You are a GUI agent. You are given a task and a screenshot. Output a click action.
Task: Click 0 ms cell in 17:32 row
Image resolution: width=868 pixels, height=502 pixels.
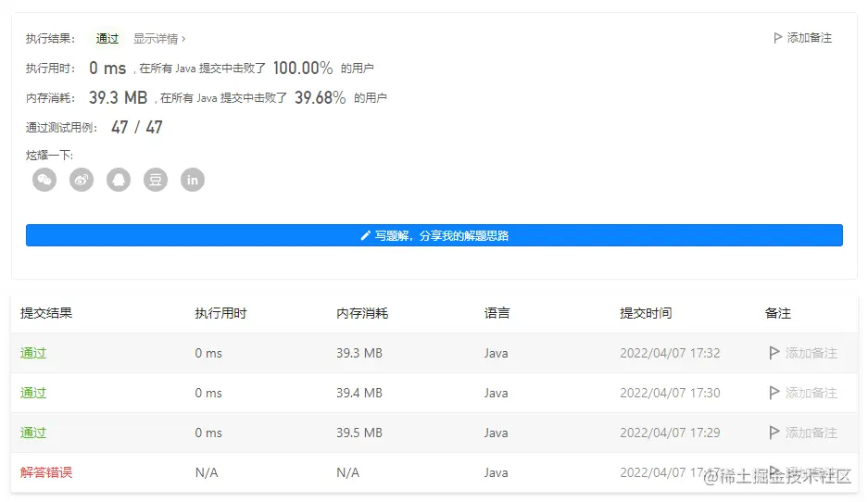click(208, 353)
